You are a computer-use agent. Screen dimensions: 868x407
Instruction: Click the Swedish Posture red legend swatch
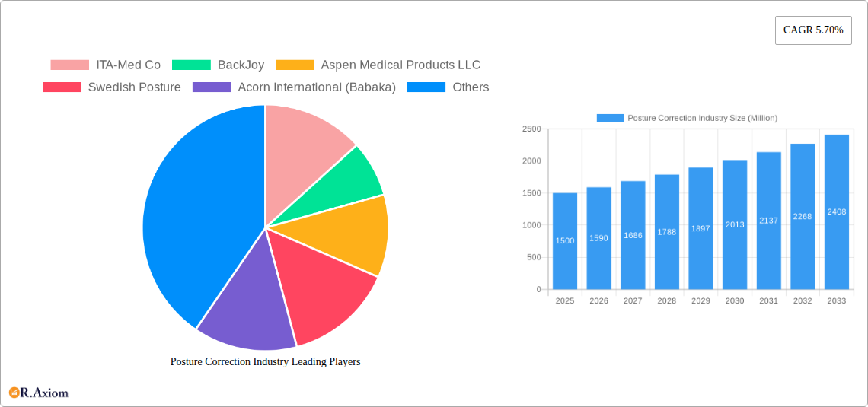point(62,87)
